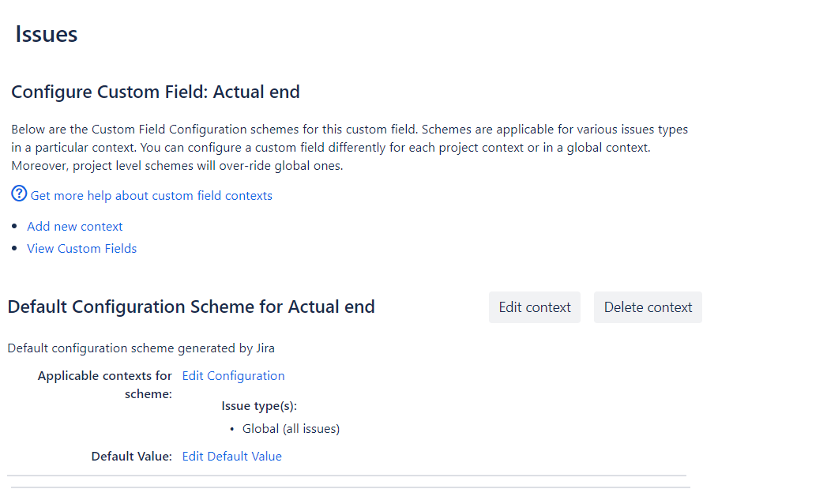Follow the Add new context bullet link
Screen dimensions: 827x504
tap(74, 226)
